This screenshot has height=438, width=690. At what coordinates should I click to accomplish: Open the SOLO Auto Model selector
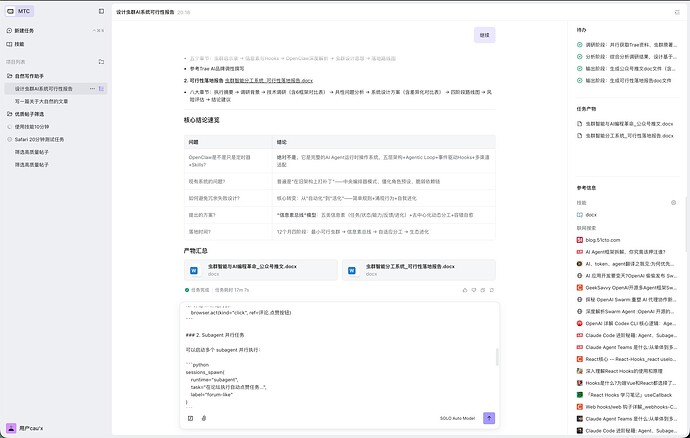(459, 418)
